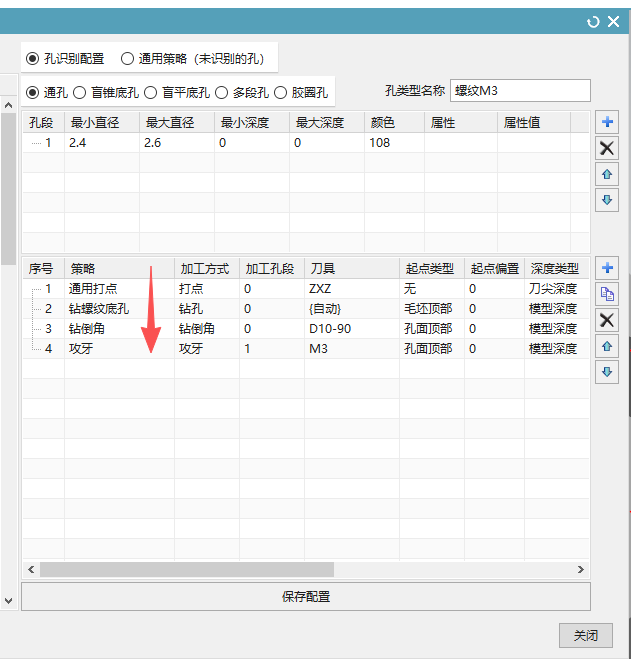631x659 pixels.
Task: Click the 最小直径 column header
Action: coord(102,123)
